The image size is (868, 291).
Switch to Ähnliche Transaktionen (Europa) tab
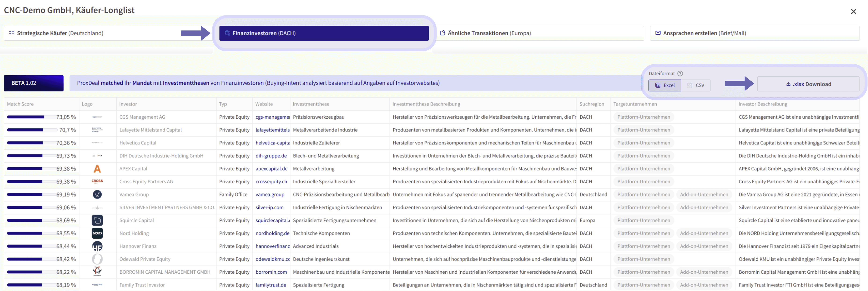click(539, 33)
